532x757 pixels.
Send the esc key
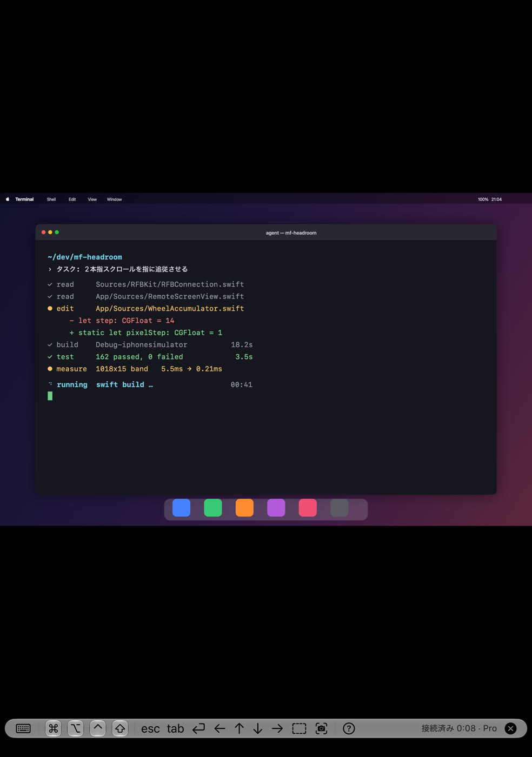(150, 729)
